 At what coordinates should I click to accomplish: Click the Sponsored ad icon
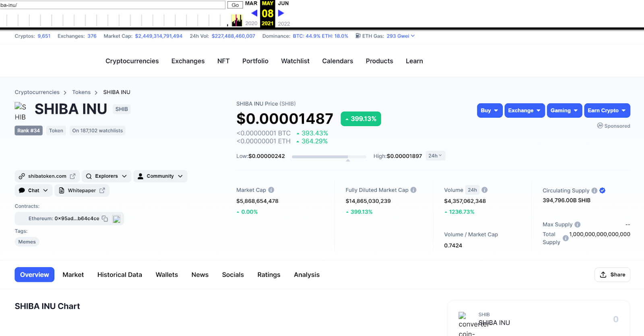[x=600, y=126]
